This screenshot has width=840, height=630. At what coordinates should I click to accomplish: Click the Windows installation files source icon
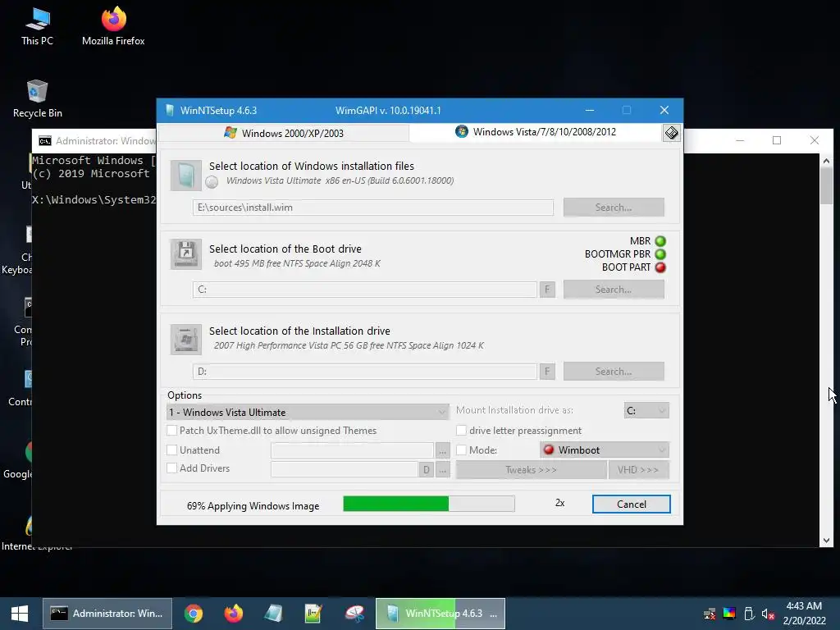186,176
